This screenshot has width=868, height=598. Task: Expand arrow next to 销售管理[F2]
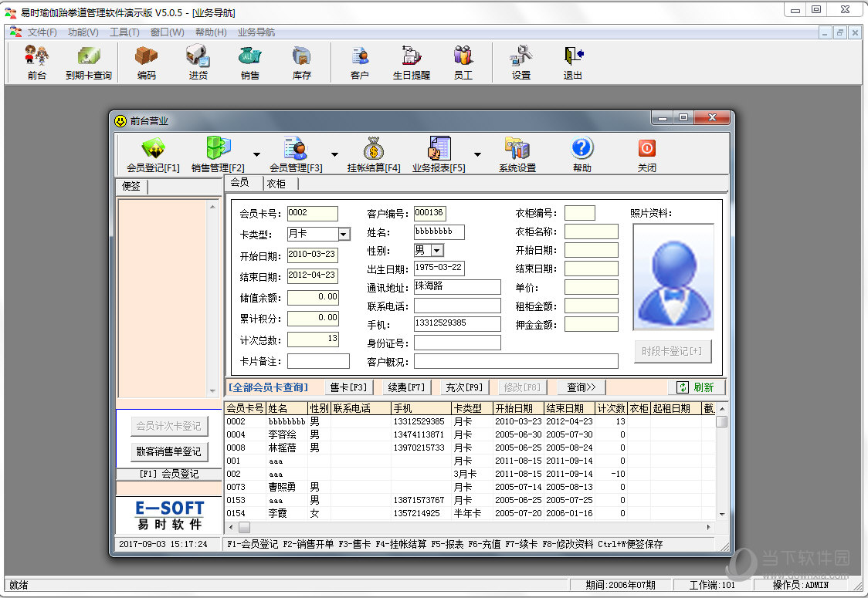point(256,154)
